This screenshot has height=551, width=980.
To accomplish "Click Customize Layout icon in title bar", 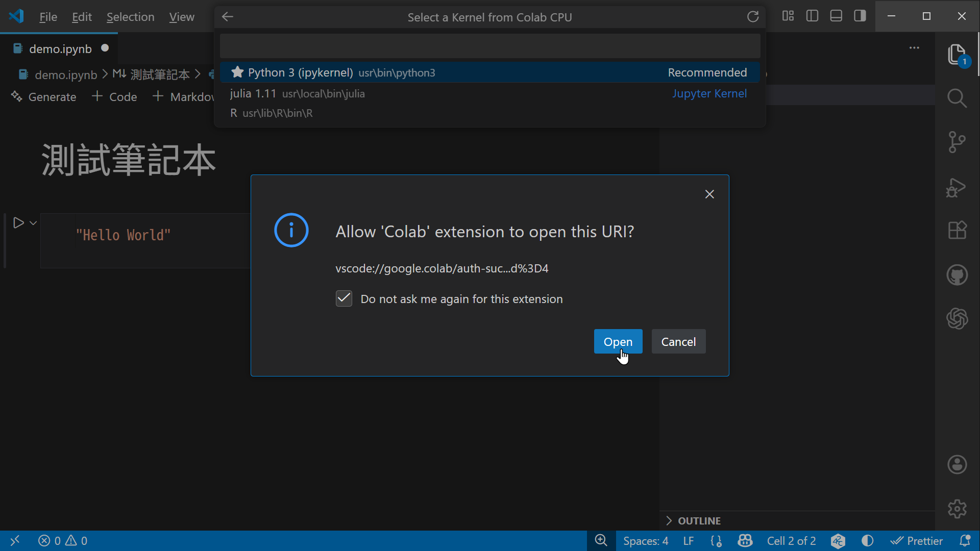I will [788, 16].
